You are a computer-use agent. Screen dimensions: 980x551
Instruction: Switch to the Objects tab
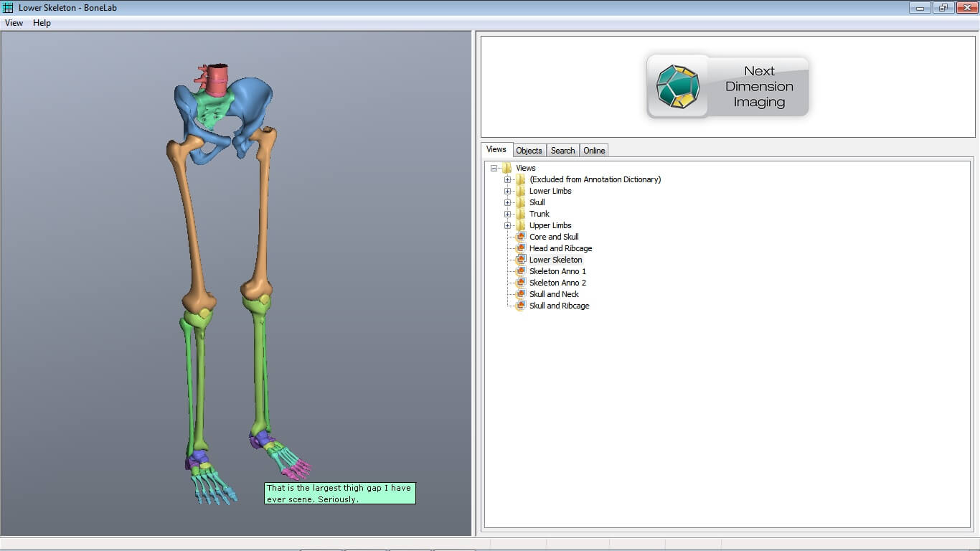[529, 151]
